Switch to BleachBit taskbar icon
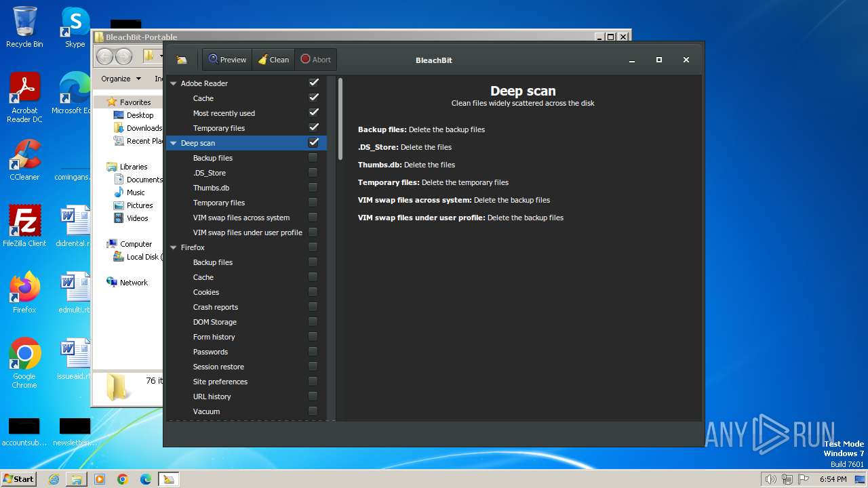This screenshot has width=868, height=488. (168, 479)
